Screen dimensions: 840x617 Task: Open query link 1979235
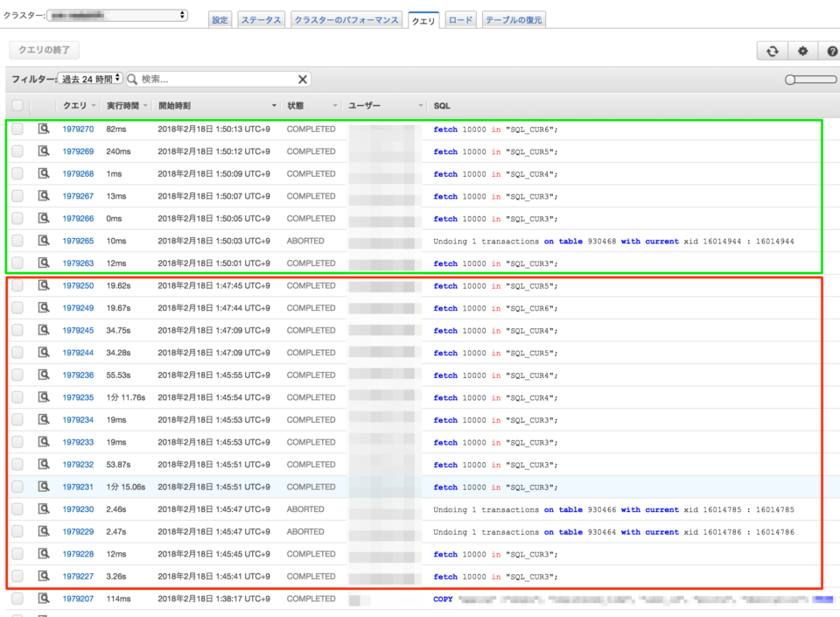click(78, 397)
